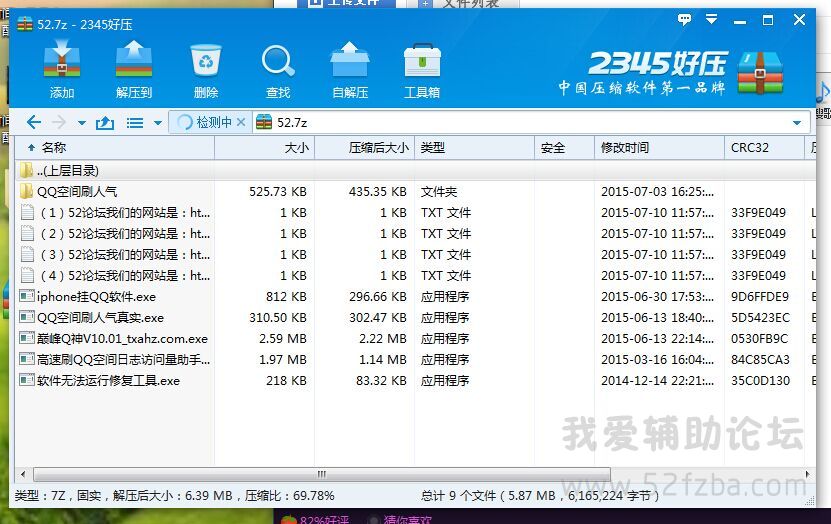
Task: Sort by CRC32 column header
Action: click(764, 148)
